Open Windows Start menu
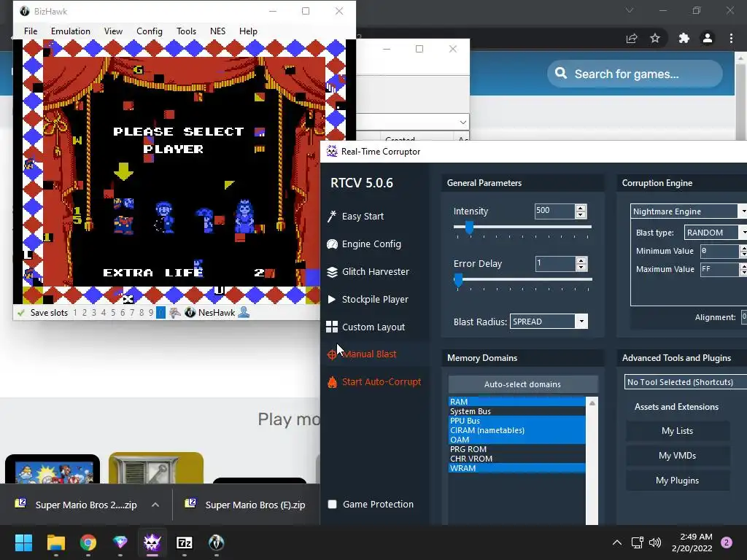The width and height of the screenshot is (747, 560). click(23, 542)
